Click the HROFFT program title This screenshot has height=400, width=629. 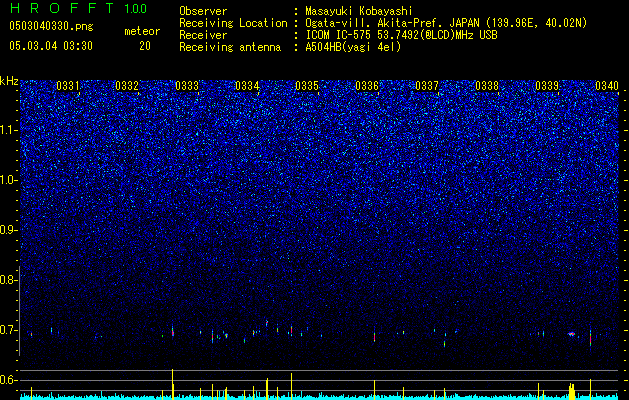[62, 8]
